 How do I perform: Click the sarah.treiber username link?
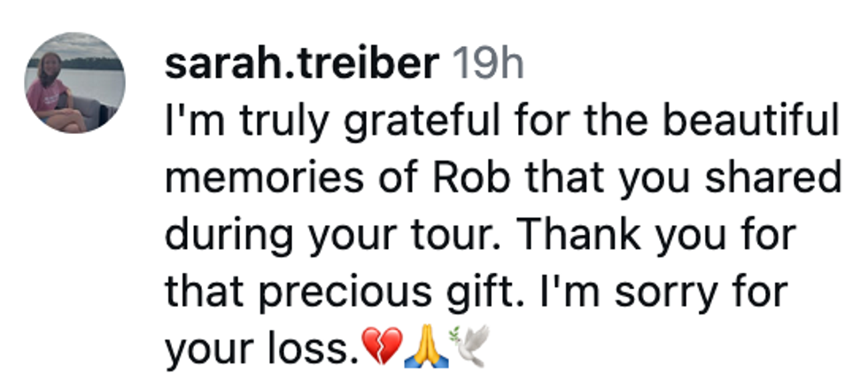pos(303,63)
